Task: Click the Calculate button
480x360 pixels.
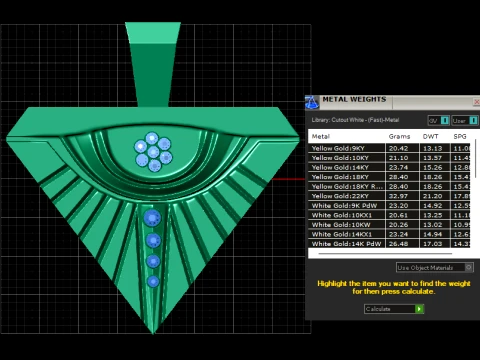Action: click(394, 309)
